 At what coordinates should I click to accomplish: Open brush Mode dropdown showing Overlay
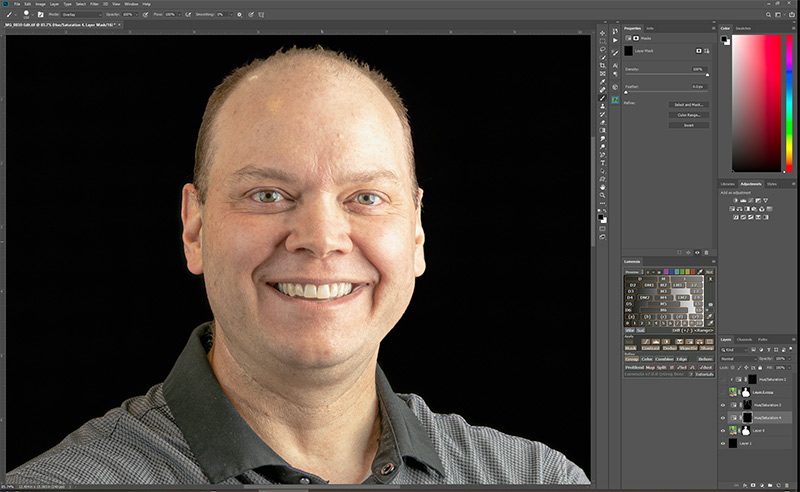(82, 15)
